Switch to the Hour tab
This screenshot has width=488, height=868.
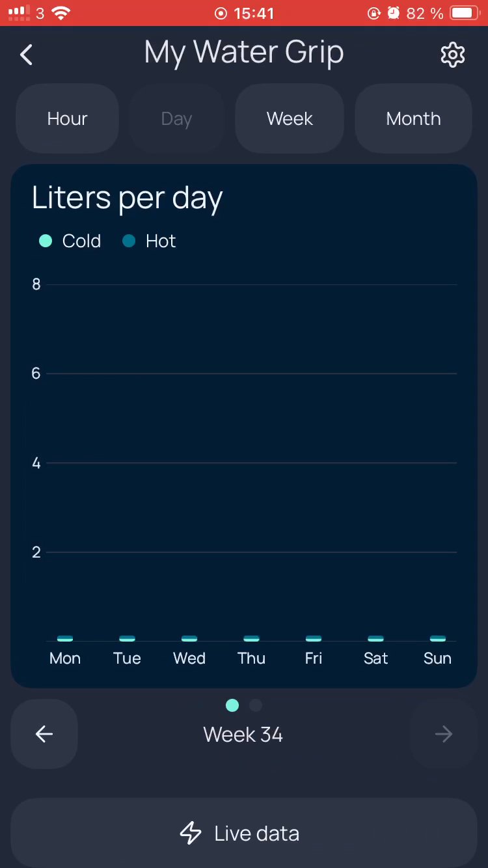click(67, 118)
